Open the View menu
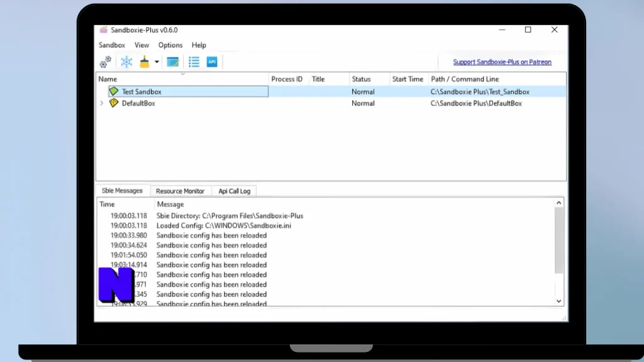Image resolution: width=644 pixels, height=362 pixels. pos(142,45)
